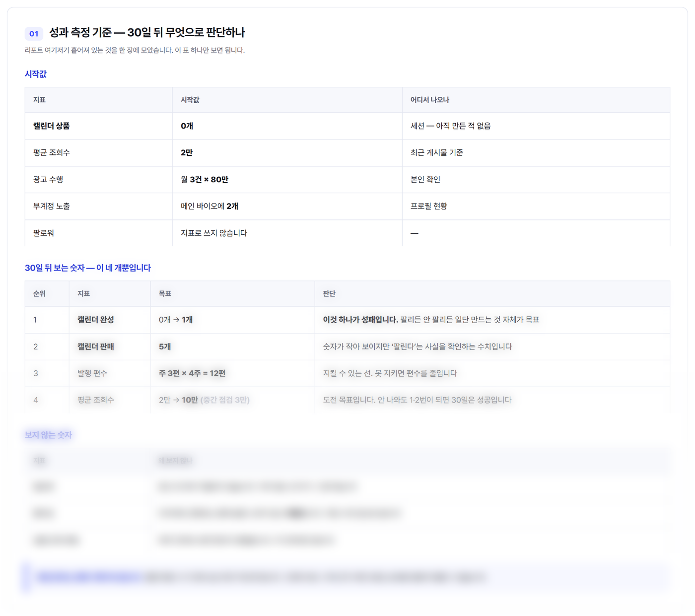Click the heading "30일 뒤 보는 숫자 — 이 네 개뿐입니다"

point(88,268)
